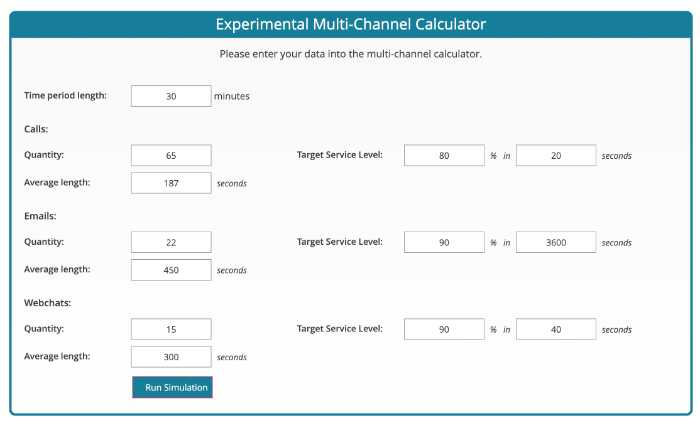The width and height of the screenshot is (700, 423).
Task: Click the Calls service level seconds field showing 20
Action: (556, 155)
